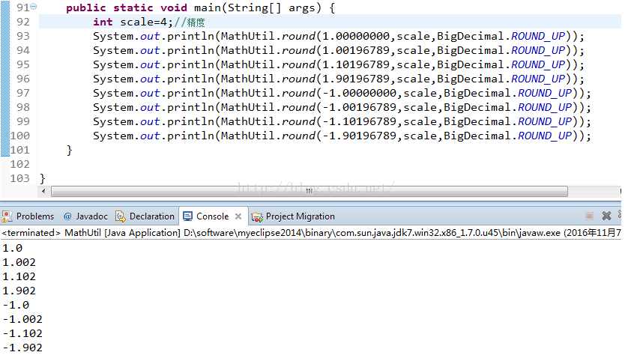
Task: Click the Javadoc @ icon
Action: pyautogui.click(x=67, y=216)
